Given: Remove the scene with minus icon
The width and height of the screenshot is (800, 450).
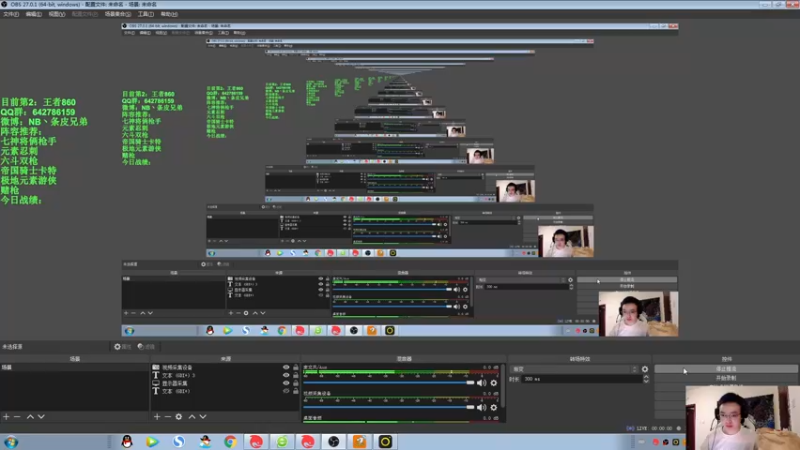Looking at the screenshot, I should [17, 417].
